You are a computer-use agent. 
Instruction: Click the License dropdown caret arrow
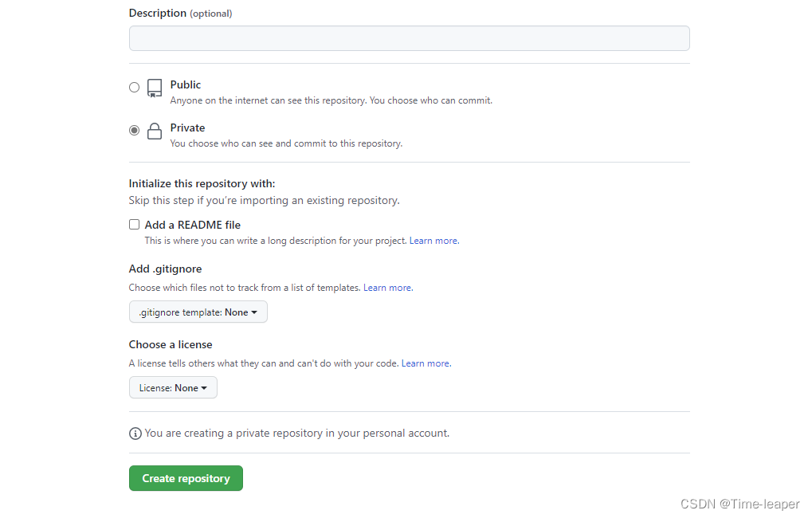pos(204,388)
